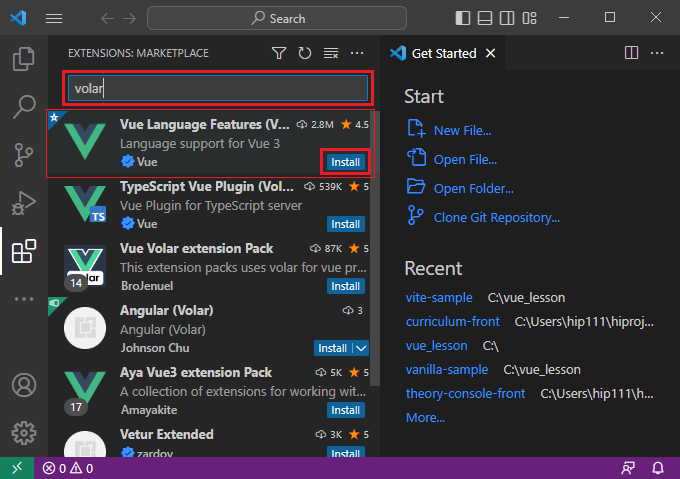Open the Extensions view icon
Image resolution: width=680 pixels, height=479 pixels.
(23, 251)
